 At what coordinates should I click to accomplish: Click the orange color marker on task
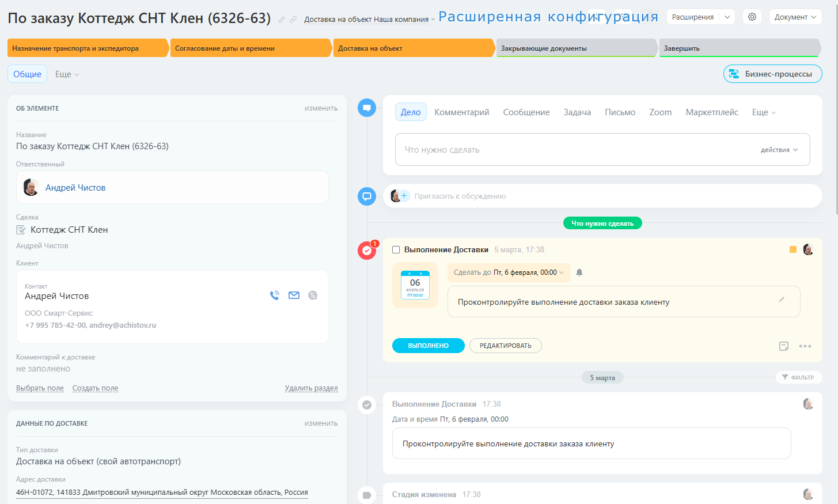[793, 249]
